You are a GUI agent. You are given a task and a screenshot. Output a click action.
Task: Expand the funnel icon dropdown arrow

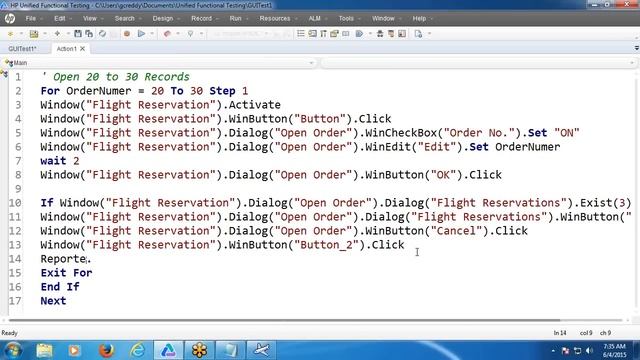201,34
